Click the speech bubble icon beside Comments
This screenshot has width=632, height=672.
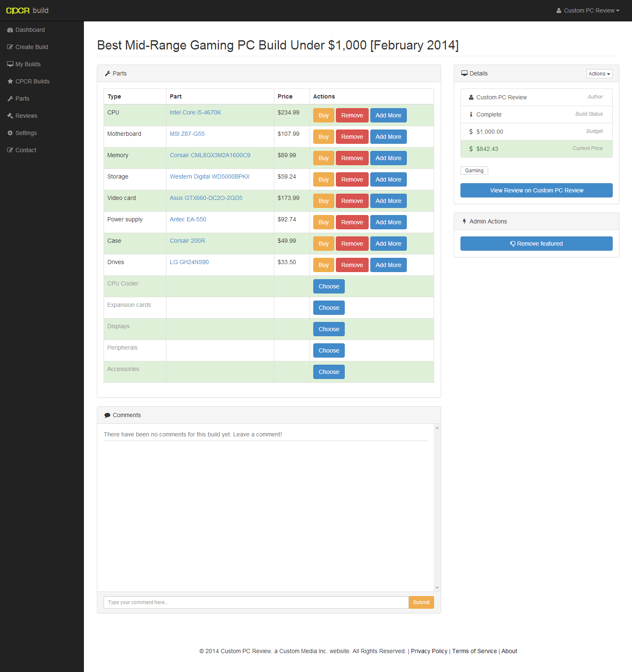pyautogui.click(x=107, y=415)
